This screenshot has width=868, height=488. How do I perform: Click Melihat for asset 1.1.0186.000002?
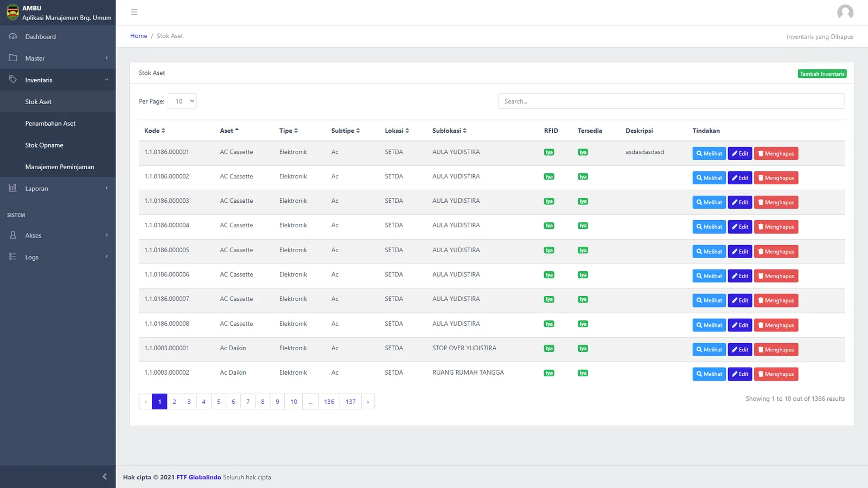coord(709,178)
